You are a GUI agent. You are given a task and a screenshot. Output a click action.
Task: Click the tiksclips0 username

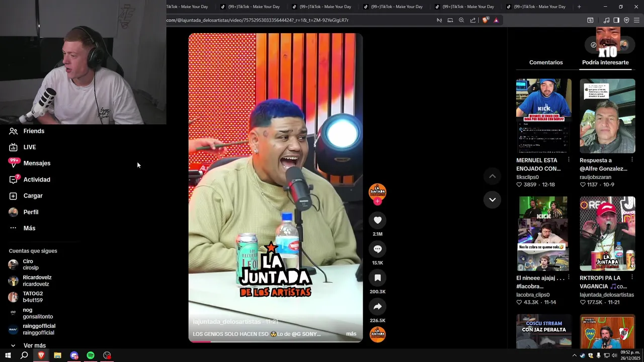click(x=527, y=177)
